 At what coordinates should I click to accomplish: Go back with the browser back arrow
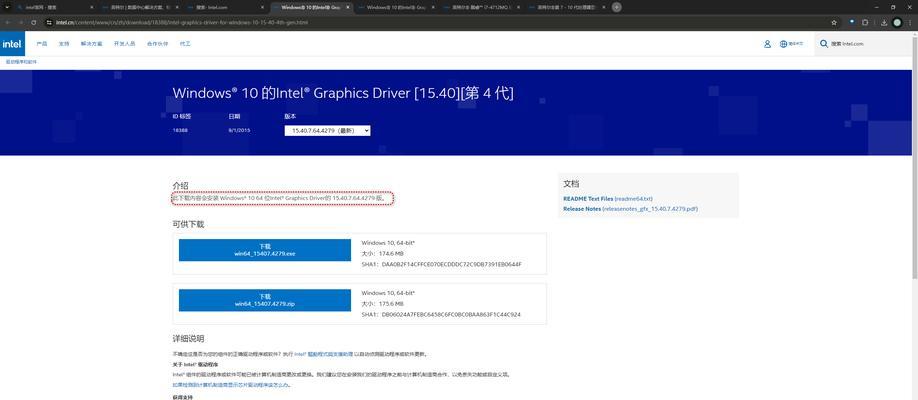pyautogui.click(x=7, y=22)
